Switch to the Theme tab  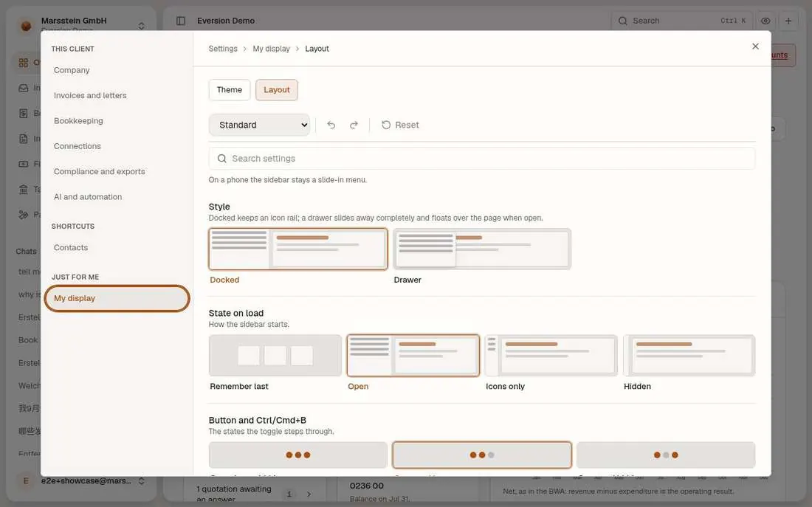pyautogui.click(x=230, y=89)
